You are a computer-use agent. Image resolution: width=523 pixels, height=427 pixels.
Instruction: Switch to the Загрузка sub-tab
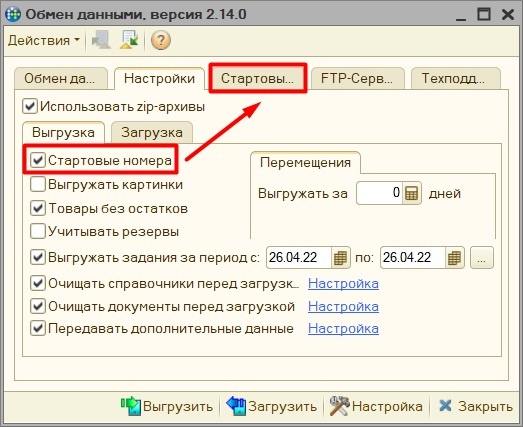pyautogui.click(x=152, y=132)
